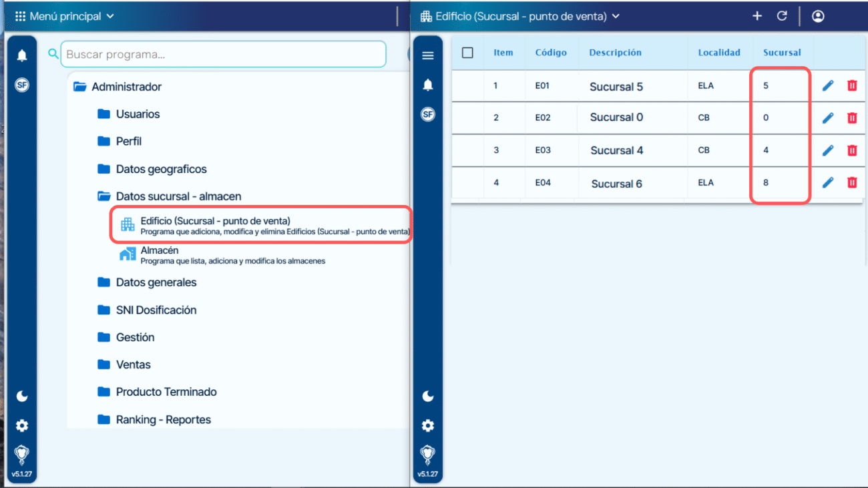Delete the Sucursal 0 row with trash icon
Image resolution: width=868 pixels, height=488 pixels.
(852, 117)
